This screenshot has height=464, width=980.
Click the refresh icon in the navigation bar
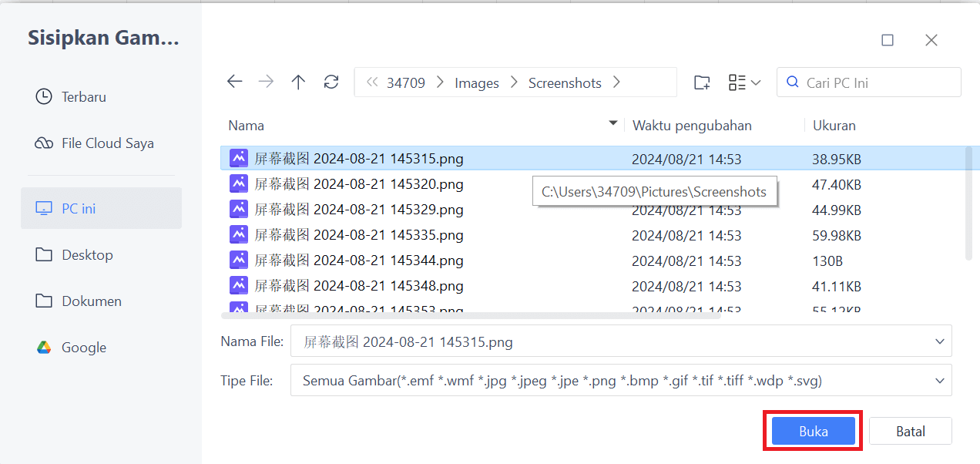(331, 82)
